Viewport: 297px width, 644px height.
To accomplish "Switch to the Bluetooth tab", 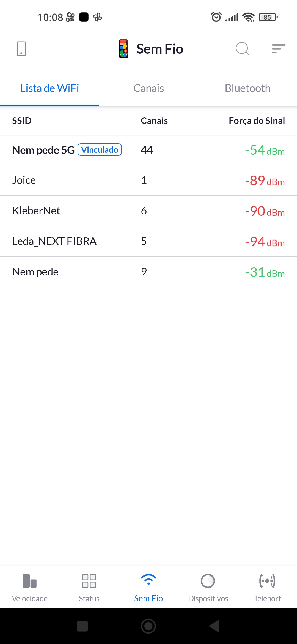I will click(248, 88).
